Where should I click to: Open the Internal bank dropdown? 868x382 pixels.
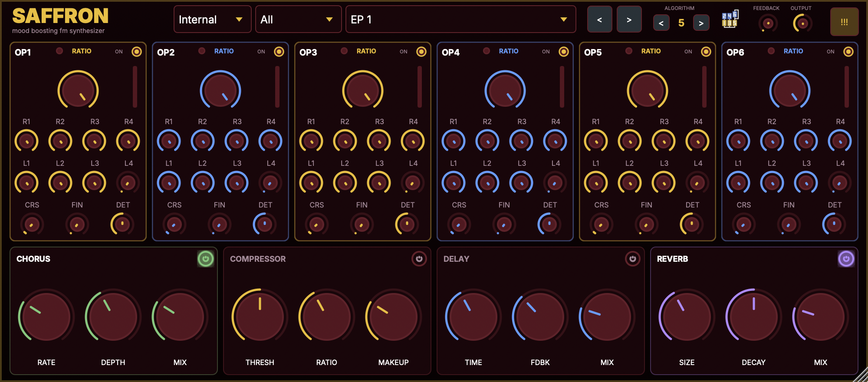tap(212, 20)
